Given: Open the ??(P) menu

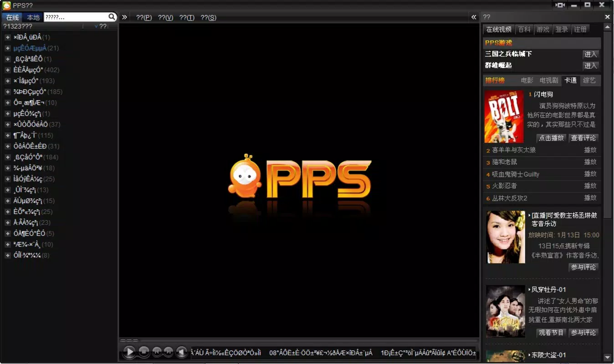Looking at the screenshot, I should tap(144, 17).
